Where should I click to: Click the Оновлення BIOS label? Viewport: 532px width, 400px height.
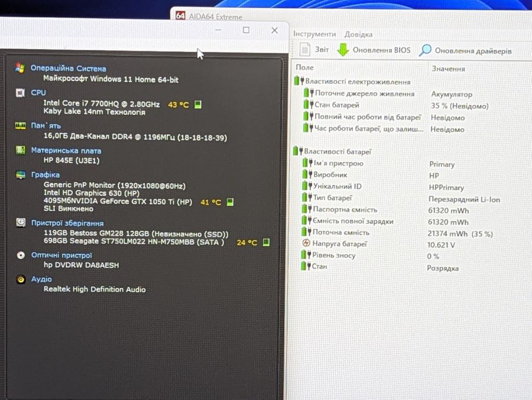pos(382,50)
